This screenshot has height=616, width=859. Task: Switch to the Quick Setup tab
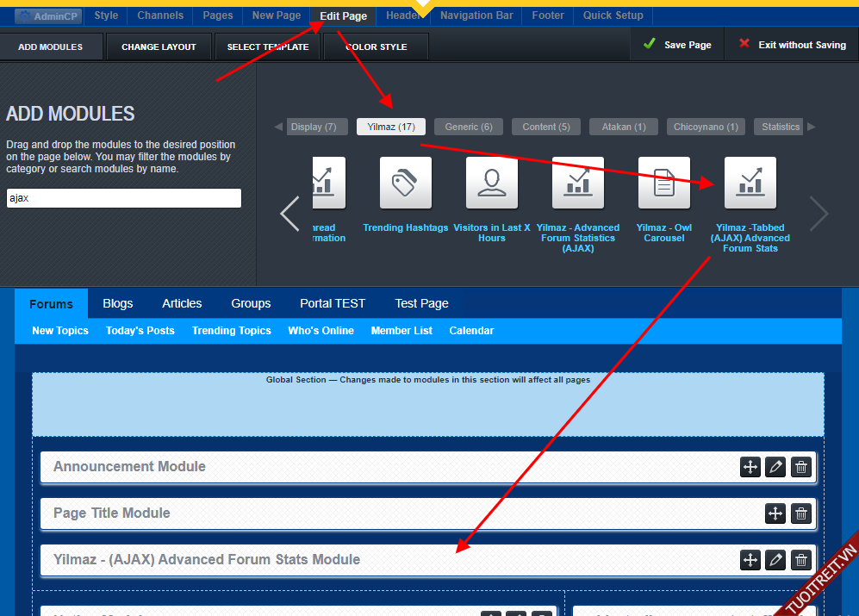(x=613, y=16)
